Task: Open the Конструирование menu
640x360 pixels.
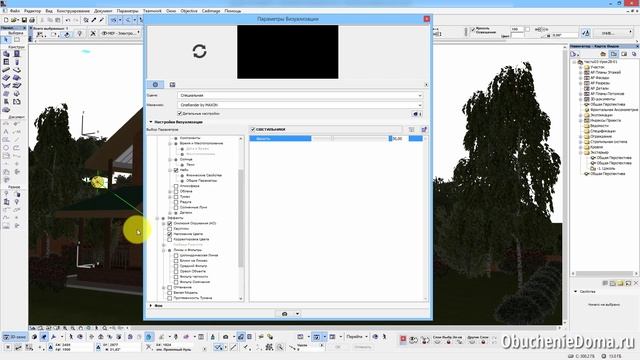Action: click(73, 11)
